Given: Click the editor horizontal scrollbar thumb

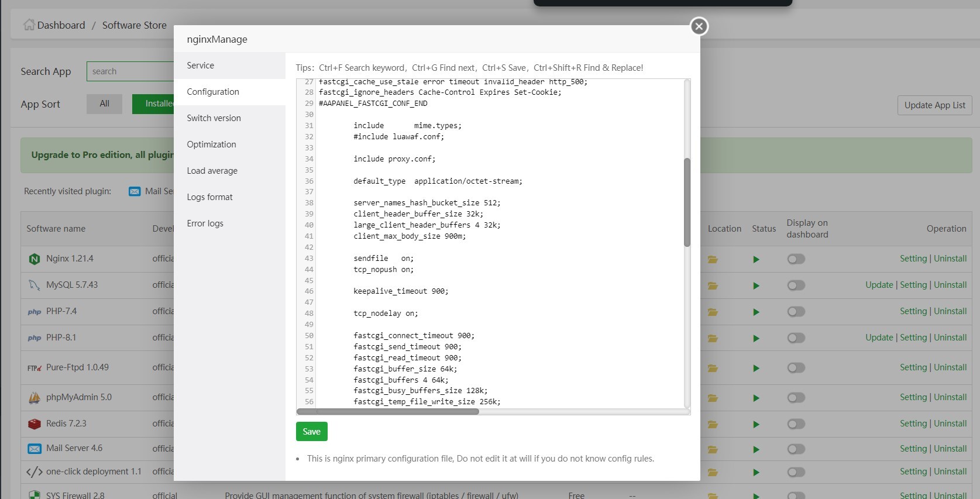Looking at the screenshot, I should point(388,412).
